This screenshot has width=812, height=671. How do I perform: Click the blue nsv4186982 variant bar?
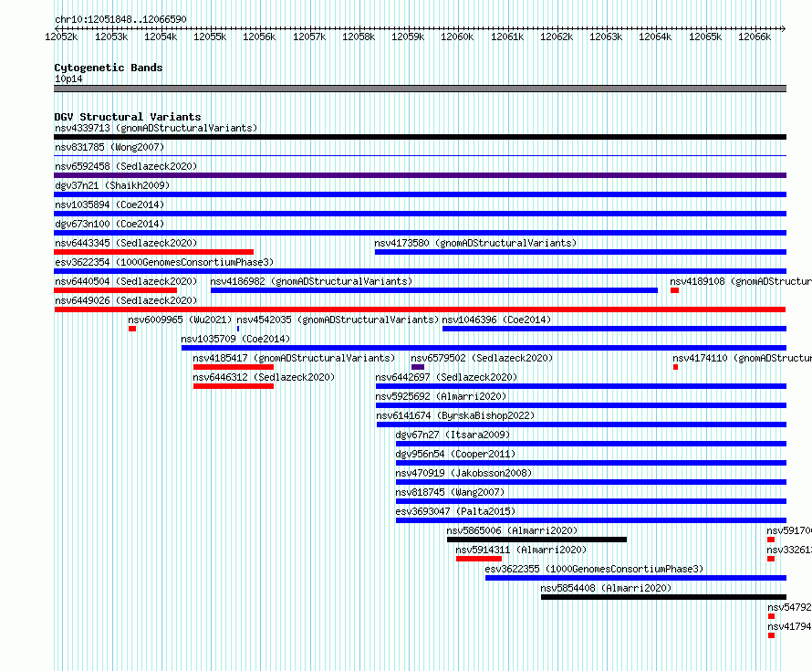click(434, 290)
